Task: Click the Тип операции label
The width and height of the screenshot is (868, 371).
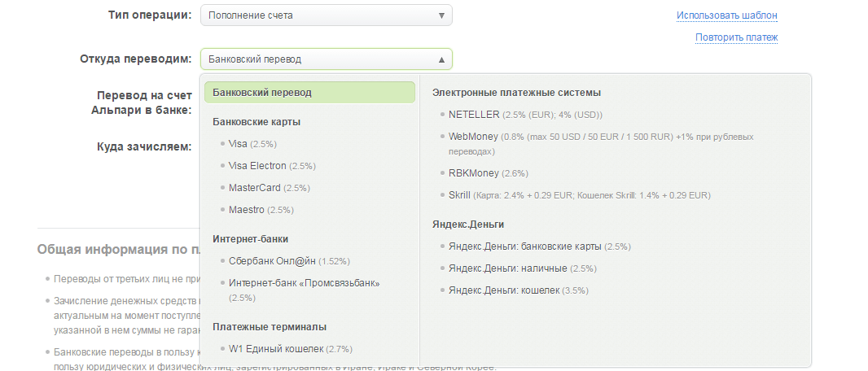Action: (x=150, y=15)
